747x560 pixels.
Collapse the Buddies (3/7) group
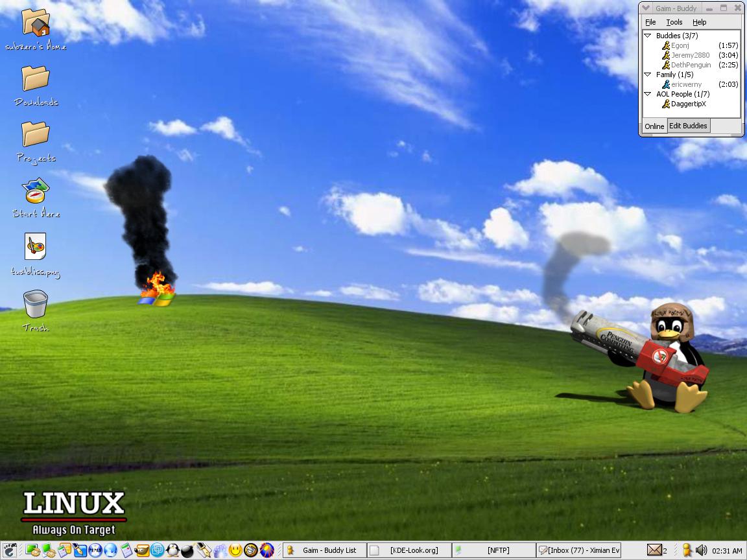[647, 35]
